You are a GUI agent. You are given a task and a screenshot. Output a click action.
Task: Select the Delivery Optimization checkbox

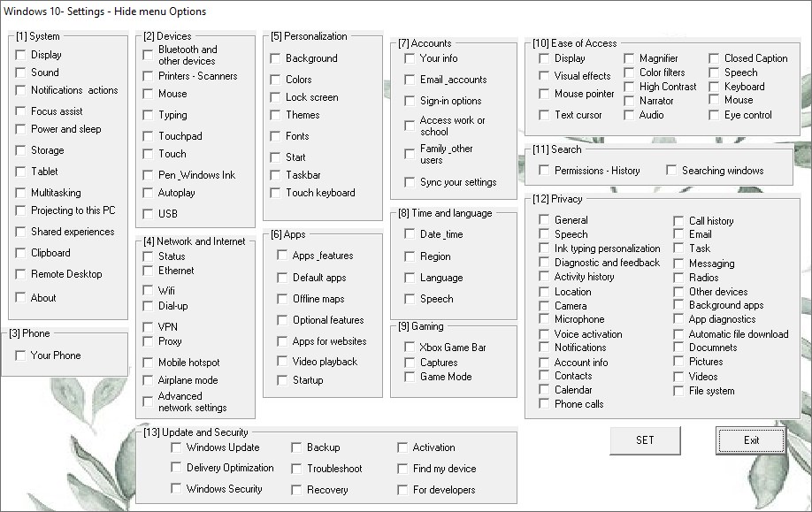[x=176, y=468]
